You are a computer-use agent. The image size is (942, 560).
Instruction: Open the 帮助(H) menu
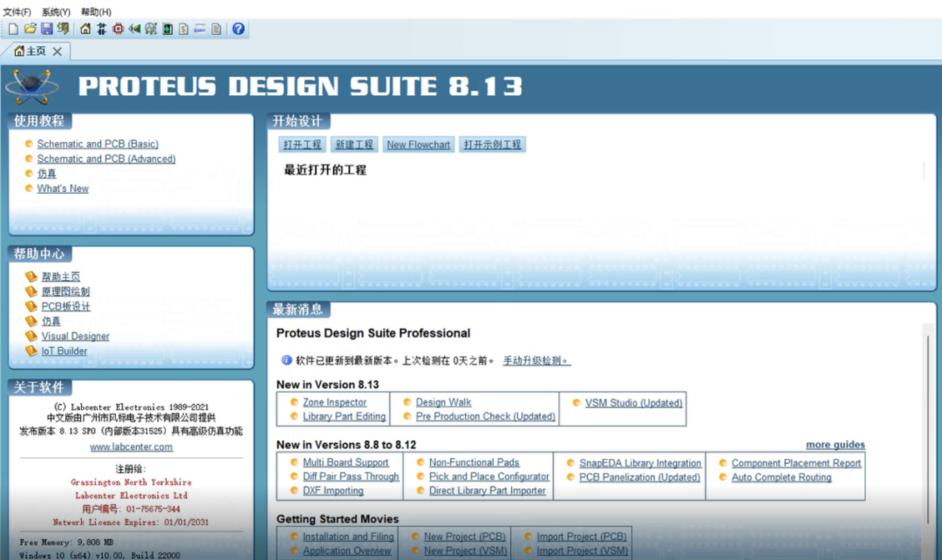(96, 12)
